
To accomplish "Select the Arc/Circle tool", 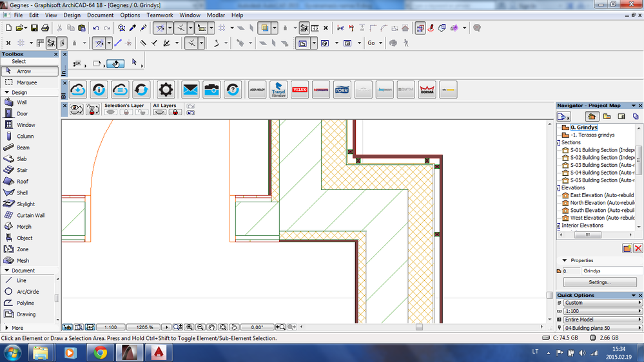I will 28,292.
